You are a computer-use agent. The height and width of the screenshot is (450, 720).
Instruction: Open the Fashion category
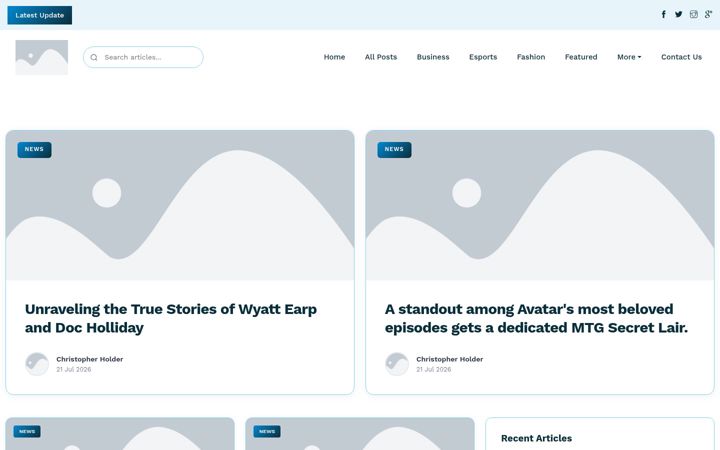[x=531, y=57]
